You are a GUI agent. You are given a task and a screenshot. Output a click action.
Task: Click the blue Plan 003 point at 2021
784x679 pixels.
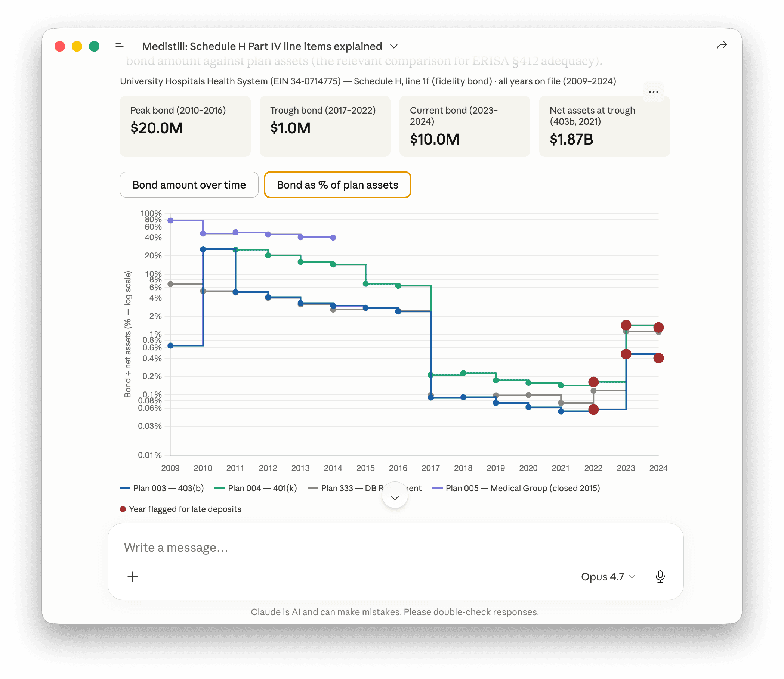(x=561, y=411)
